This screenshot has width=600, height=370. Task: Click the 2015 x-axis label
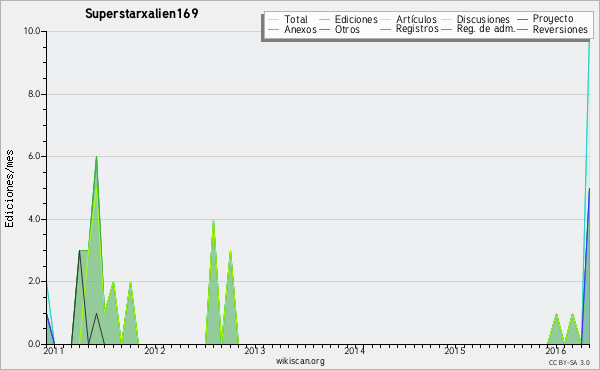tap(455, 351)
